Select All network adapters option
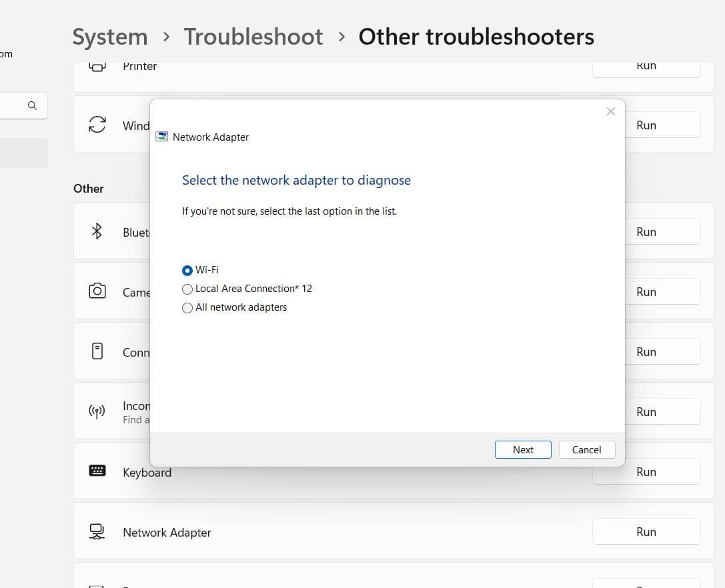This screenshot has width=725, height=588. pyautogui.click(x=187, y=308)
